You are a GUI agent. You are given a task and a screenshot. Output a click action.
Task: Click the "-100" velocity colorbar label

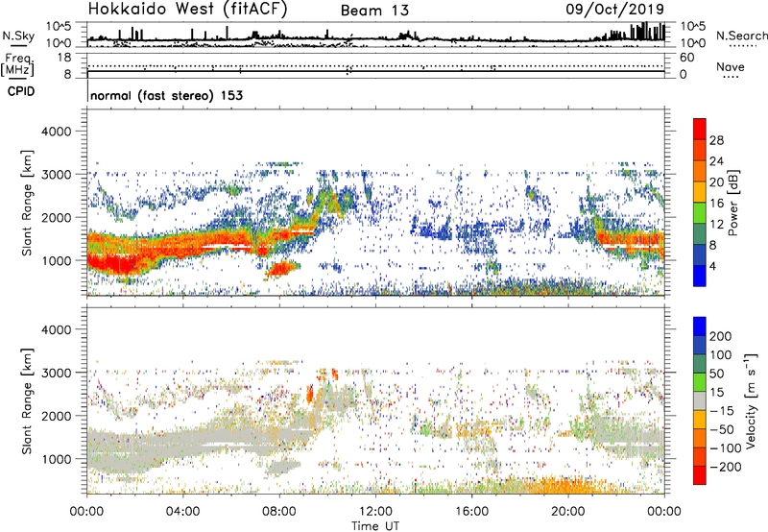tap(725, 448)
